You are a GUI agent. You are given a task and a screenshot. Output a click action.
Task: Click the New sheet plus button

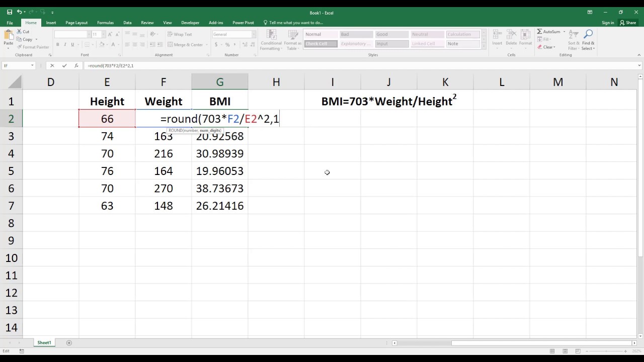(x=69, y=343)
